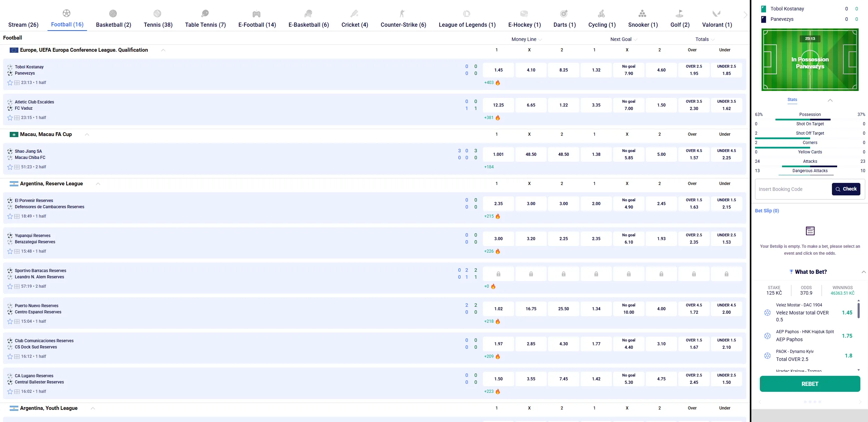Image resolution: width=868 pixels, height=422 pixels.
Task: Favorite the Shao Jiang SA match star
Action: click(10, 167)
